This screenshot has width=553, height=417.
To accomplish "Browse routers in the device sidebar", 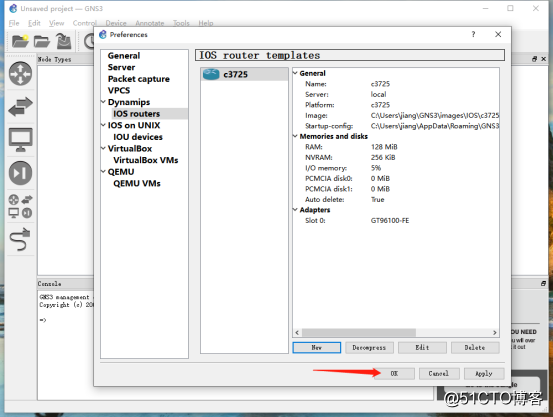I will (20, 73).
